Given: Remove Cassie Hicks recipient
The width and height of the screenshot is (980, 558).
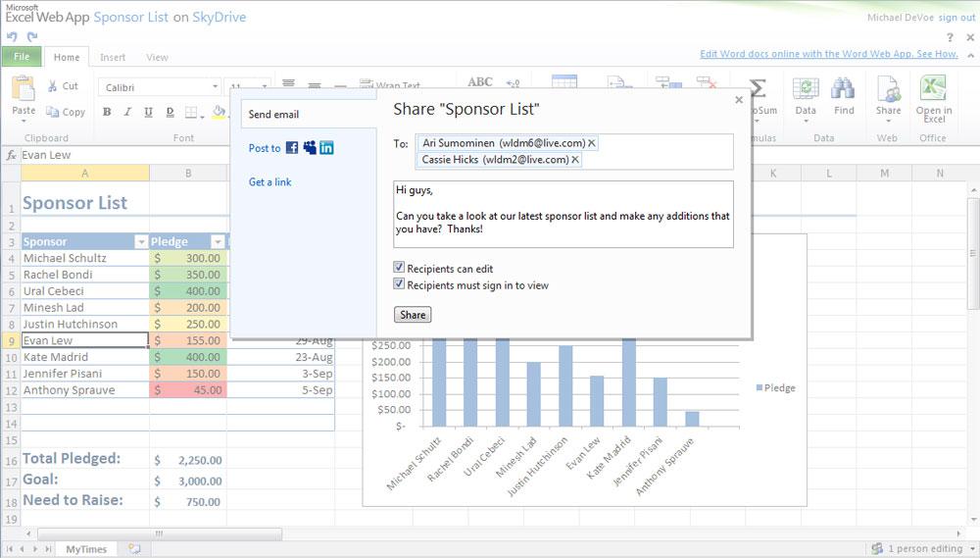Looking at the screenshot, I should click(x=575, y=160).
